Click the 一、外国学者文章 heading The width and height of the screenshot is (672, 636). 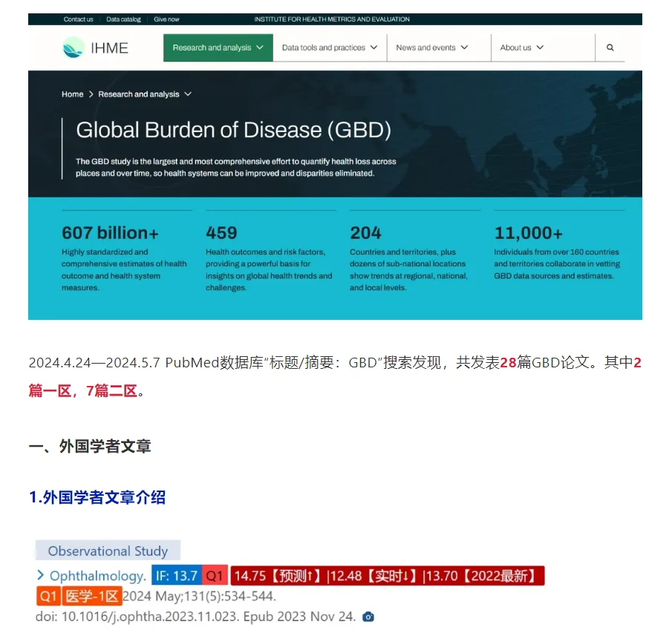[x=90, y=446]
